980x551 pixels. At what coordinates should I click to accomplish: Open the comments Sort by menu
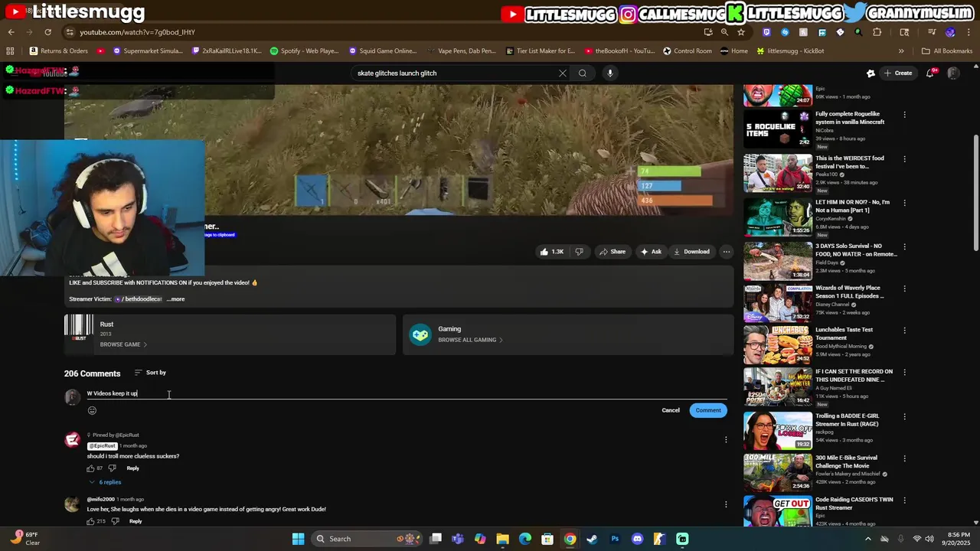150,373
